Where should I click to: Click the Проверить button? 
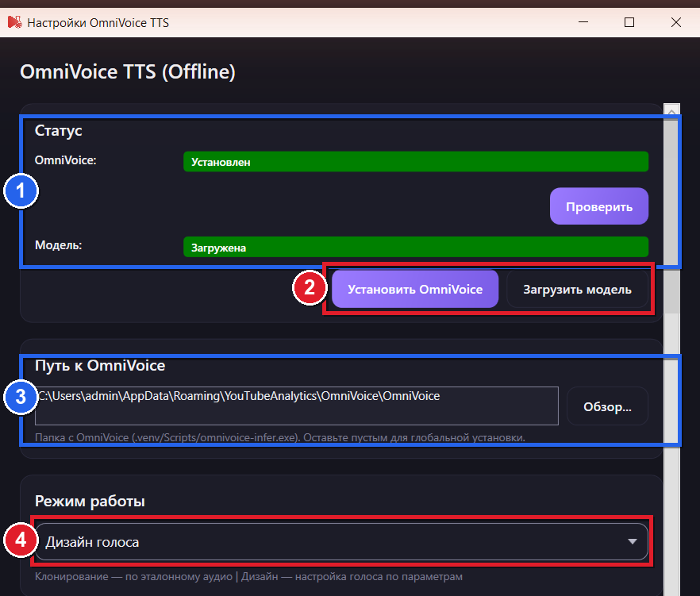click(x=598, y=206)
